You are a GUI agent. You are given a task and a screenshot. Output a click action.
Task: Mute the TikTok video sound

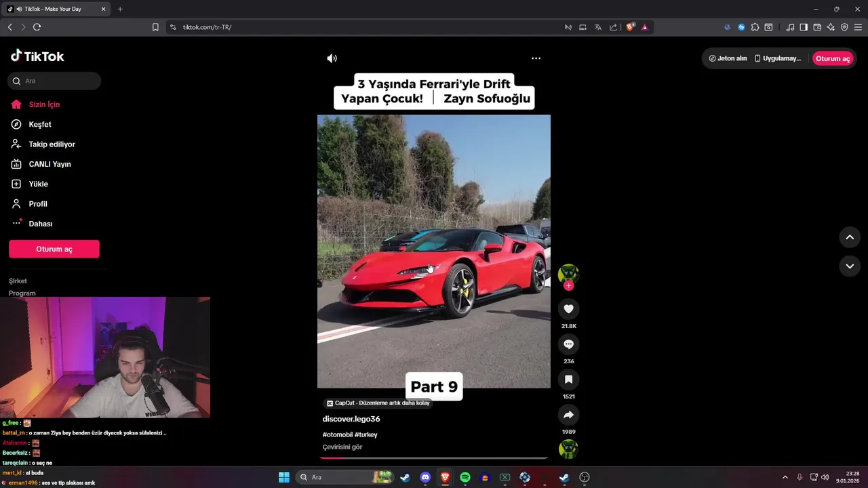coord(332,58)
